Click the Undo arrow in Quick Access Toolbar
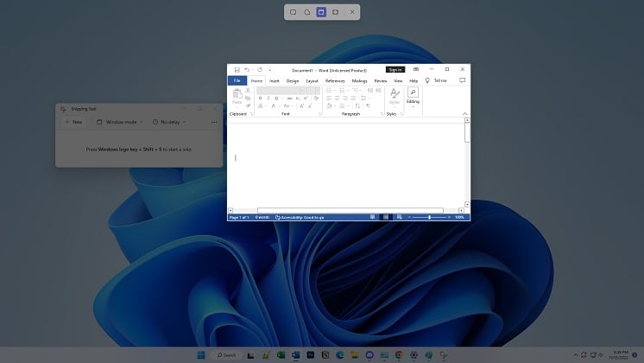 coord(247,69)
